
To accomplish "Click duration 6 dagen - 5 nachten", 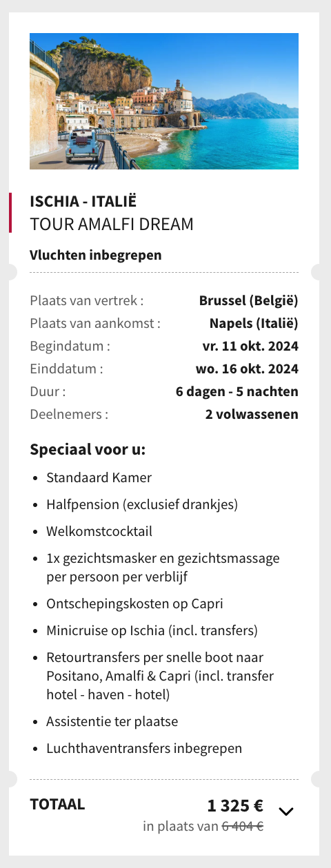I will (237, 391).
